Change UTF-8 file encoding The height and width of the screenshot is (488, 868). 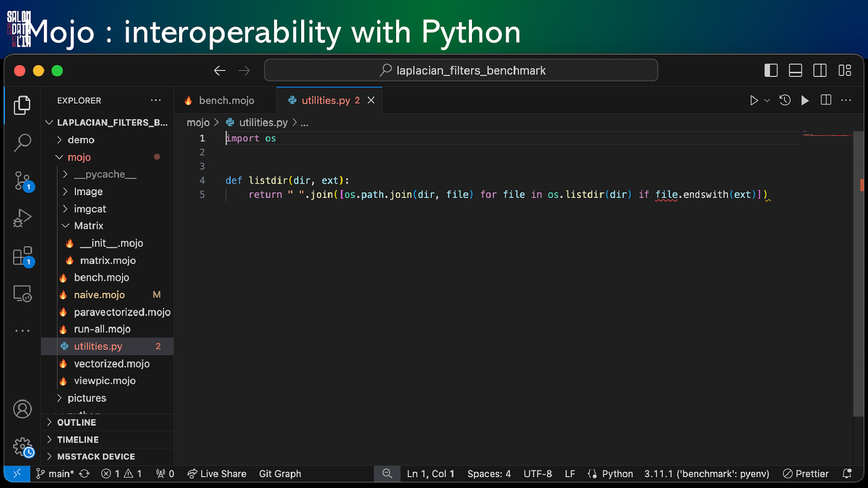[538, 474]
